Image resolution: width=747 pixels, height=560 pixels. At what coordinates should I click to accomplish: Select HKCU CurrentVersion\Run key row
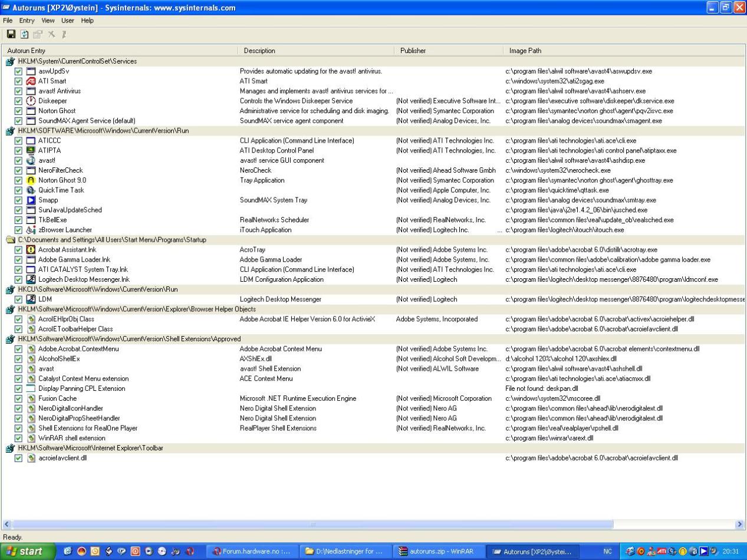374,289
